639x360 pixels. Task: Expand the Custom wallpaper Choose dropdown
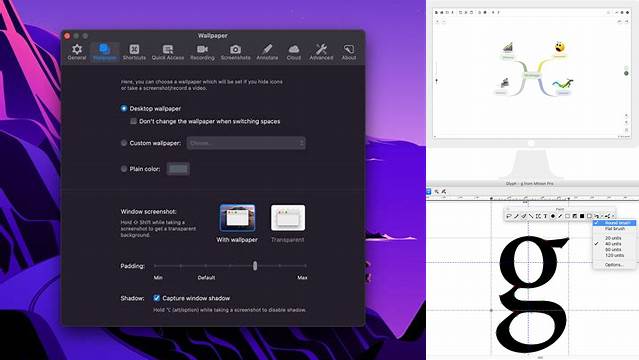(x=246, y=143)
